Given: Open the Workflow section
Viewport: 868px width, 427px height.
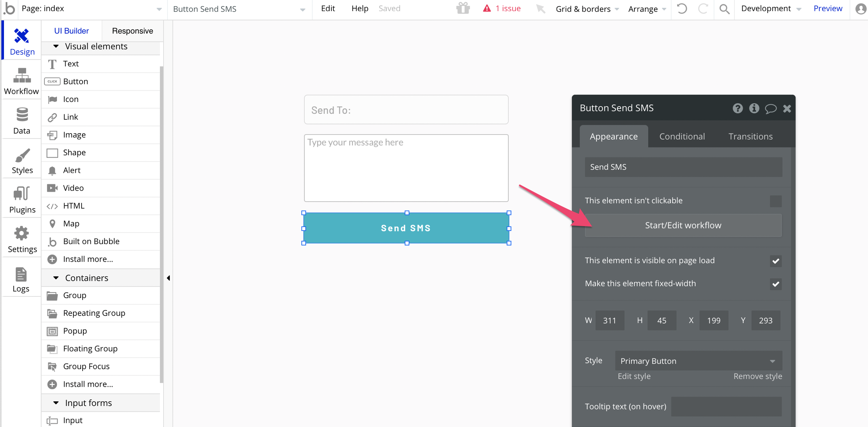Looking at the screenshot, I should (x=22, y=81).
